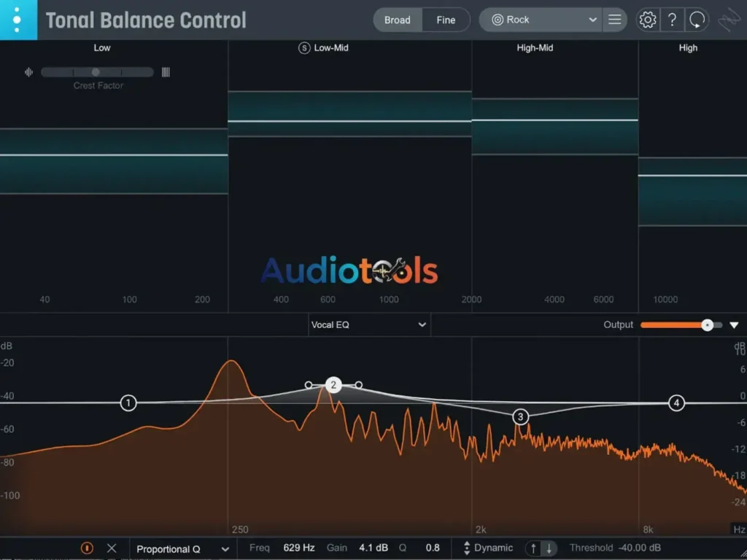This screenshot has width=747, height=560.
Task: Open the history/undo circular arrow icon
Action: [697, 20]
